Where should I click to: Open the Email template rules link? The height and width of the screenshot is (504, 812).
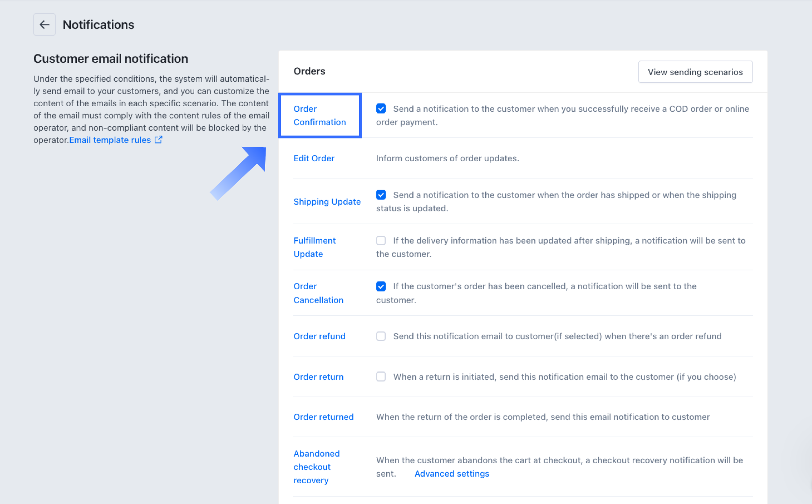[110, 140]
